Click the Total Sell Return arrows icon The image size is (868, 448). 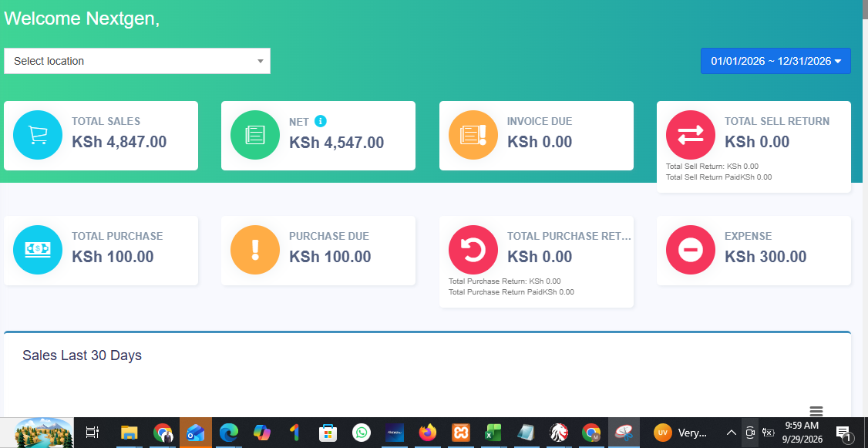tap(690, 135)
